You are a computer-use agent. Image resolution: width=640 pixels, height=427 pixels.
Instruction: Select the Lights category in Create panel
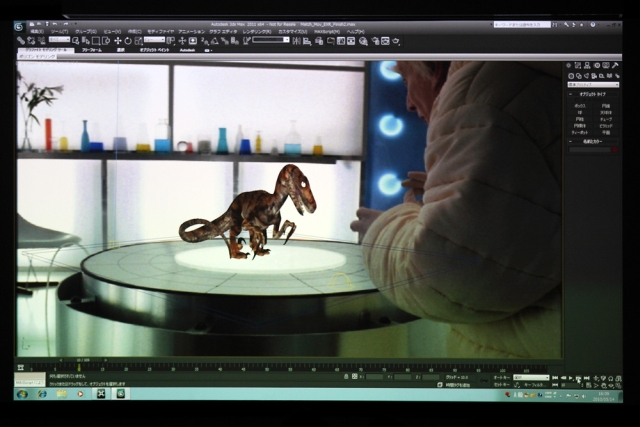pos(587,76)
